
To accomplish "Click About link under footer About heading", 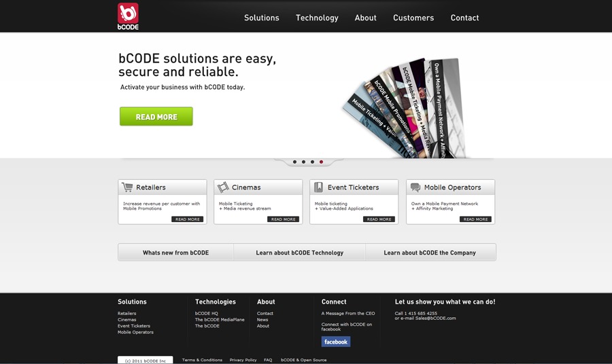I will pos(263,326).
